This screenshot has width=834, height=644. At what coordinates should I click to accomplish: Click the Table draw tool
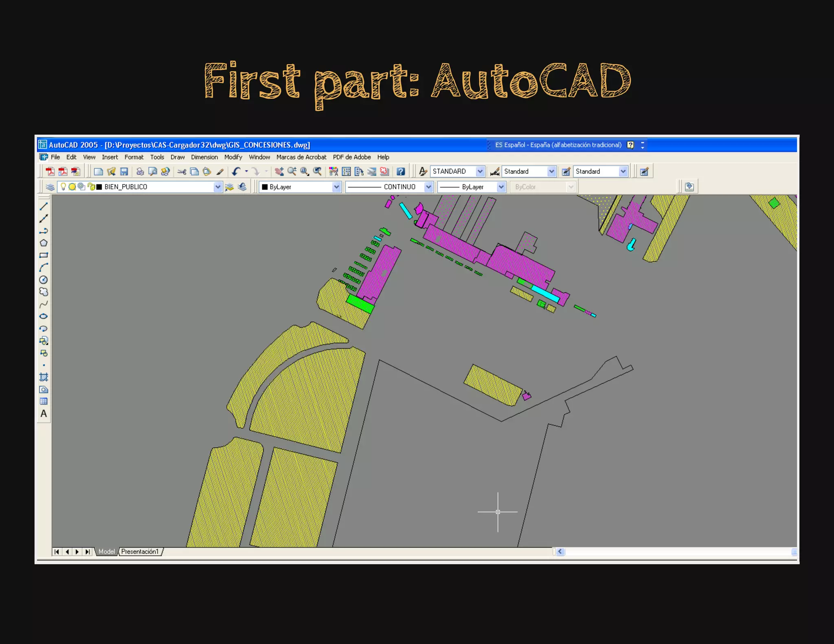[44, 401]
